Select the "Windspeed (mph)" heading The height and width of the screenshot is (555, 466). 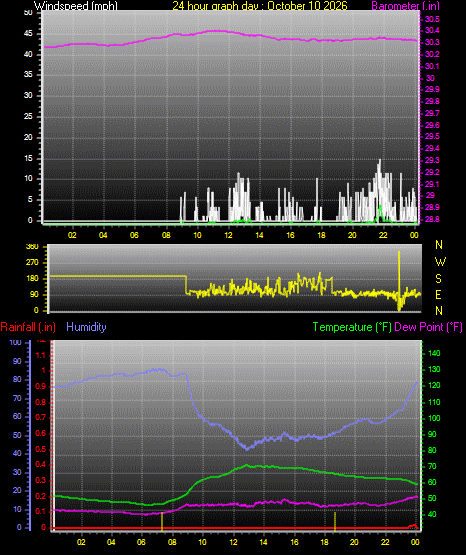(x=75, y=6)
